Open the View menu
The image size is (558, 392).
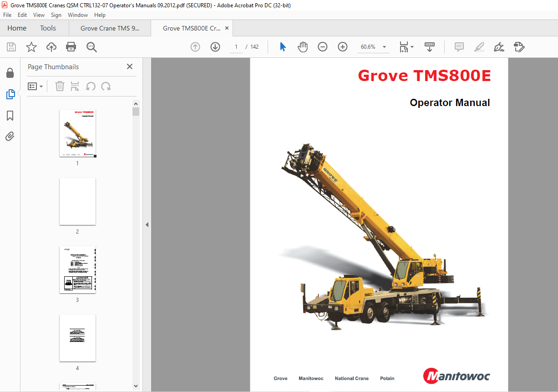[x=39, y=15]
